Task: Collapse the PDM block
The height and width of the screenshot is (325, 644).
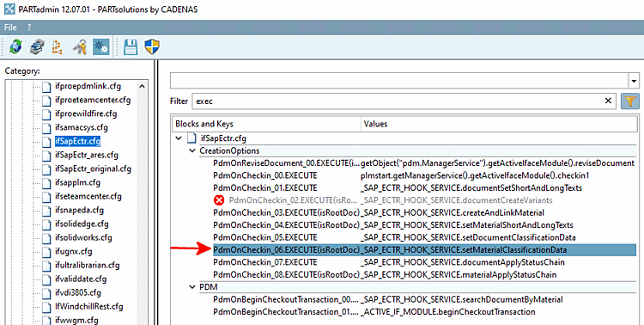Action: (x=192, y=287)
